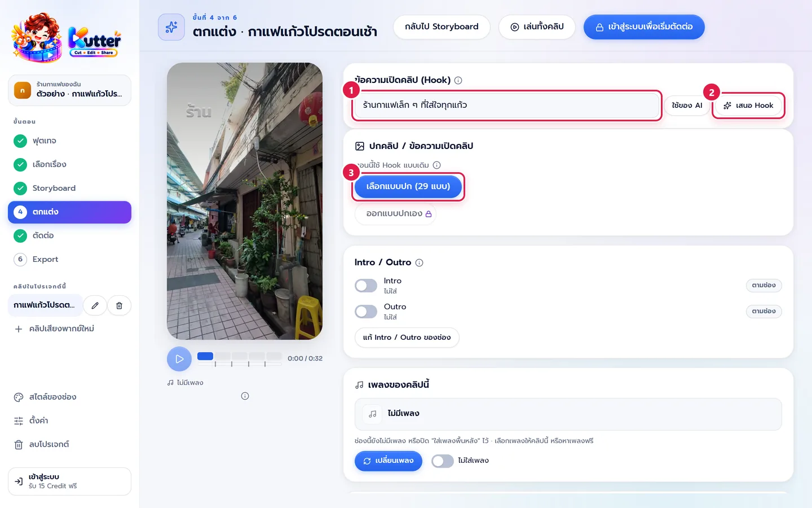This screenshot has height=508, width=812.
Task: Play the preview video with the round play button
Action: (x=179, y=359)
